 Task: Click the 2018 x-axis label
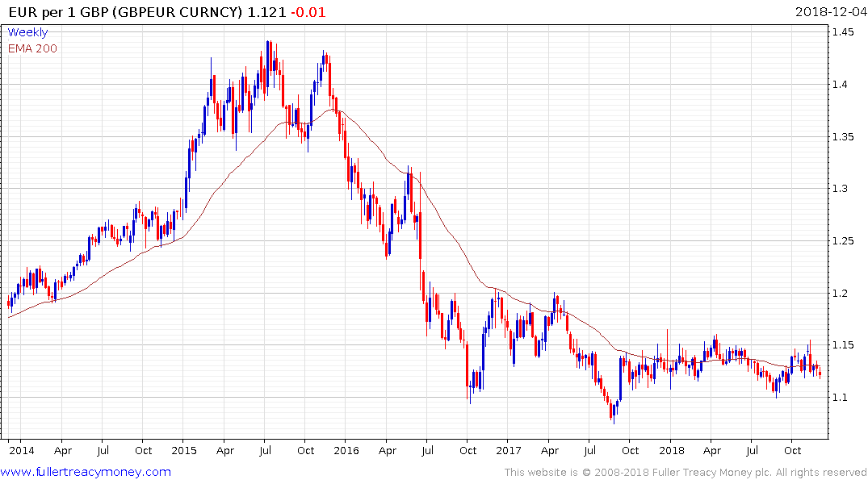pos(671,450)
